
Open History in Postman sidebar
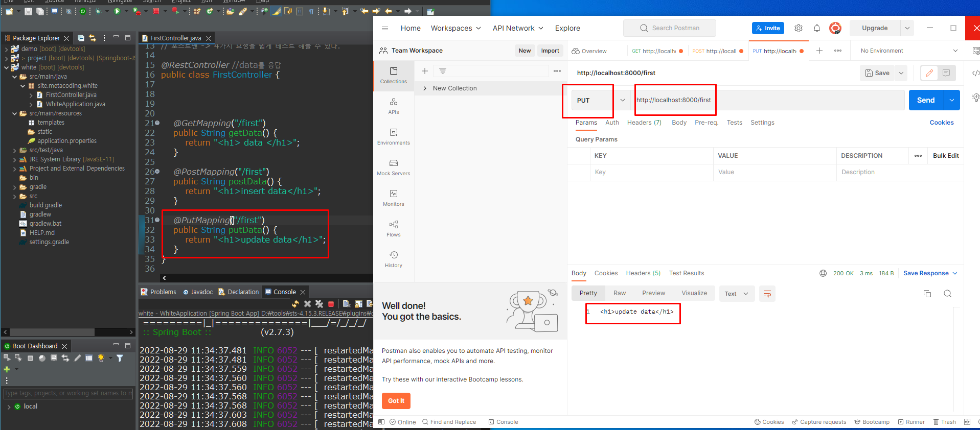(x=394, y=259)
